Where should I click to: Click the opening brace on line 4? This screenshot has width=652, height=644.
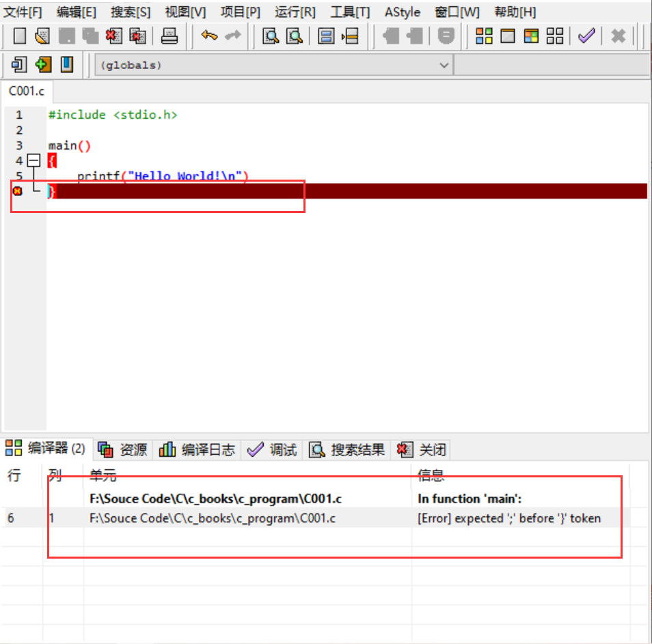[x=52, y=160]
